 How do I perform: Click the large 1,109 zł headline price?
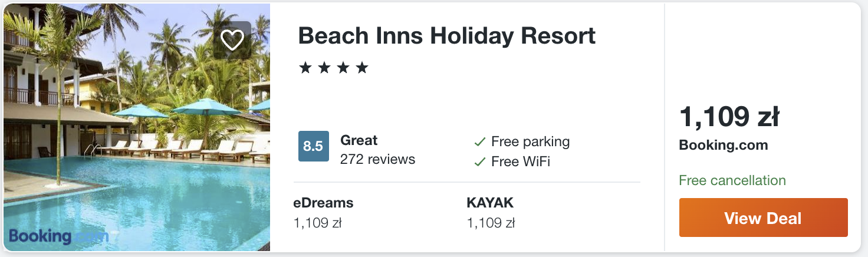pos(729,117)
